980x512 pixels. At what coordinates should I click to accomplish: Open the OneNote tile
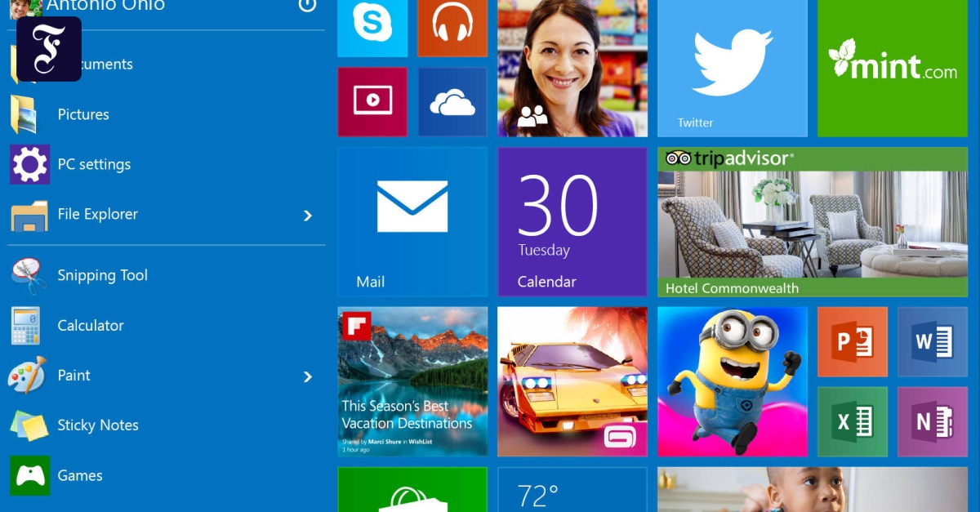[932, 421]
